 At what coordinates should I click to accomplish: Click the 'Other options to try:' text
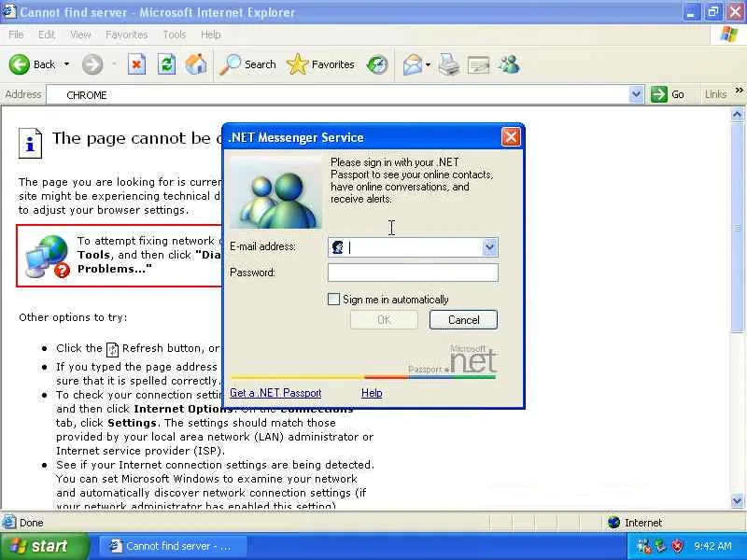[x=73, y=317]
